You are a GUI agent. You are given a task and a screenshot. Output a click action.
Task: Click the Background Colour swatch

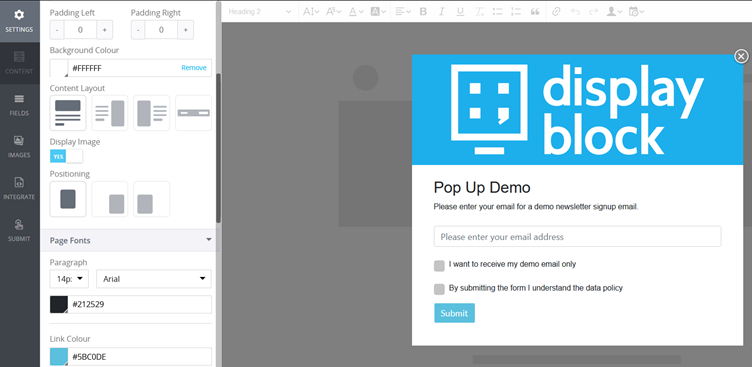tap(59, 68)
